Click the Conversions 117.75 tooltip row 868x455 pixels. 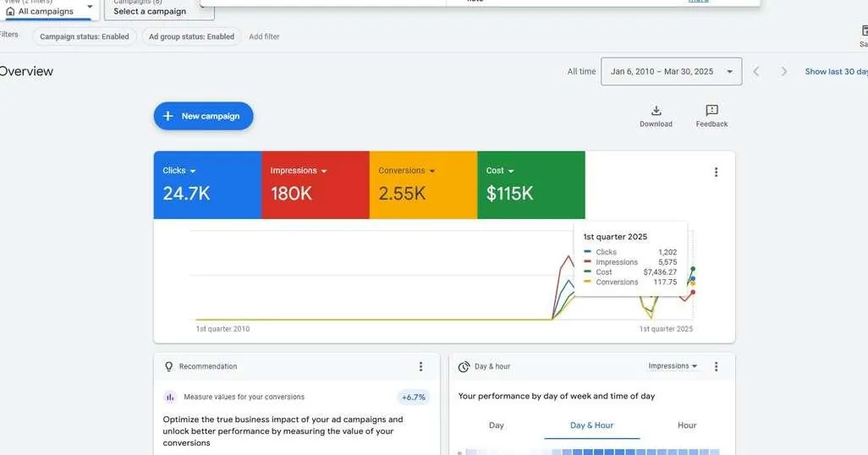[630, 282]
